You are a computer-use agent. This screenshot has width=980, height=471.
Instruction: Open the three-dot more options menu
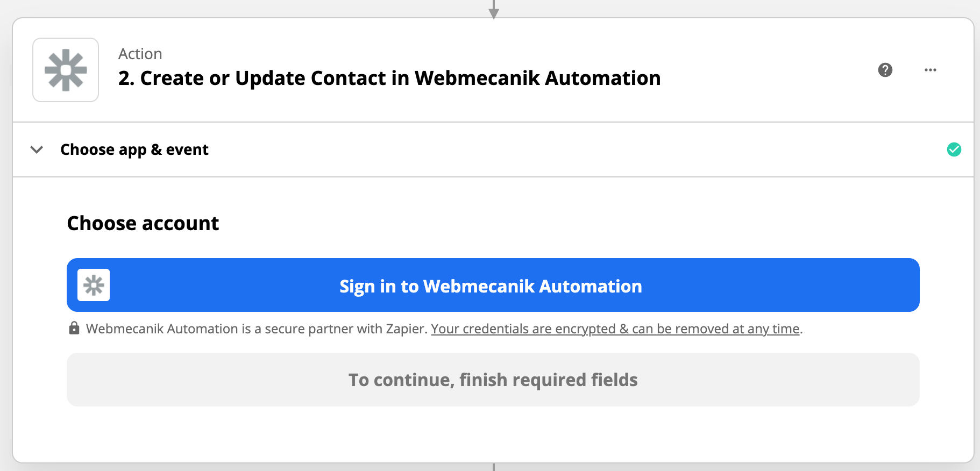coord(931,70)
